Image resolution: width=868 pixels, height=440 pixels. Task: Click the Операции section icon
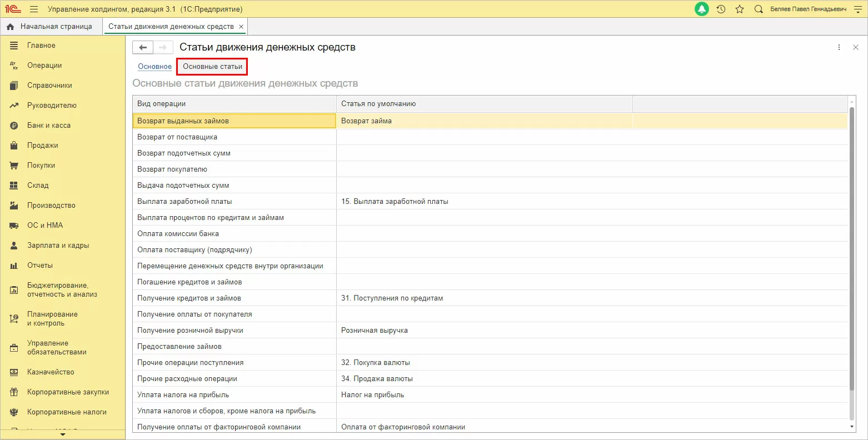click(x=14, y=66)
